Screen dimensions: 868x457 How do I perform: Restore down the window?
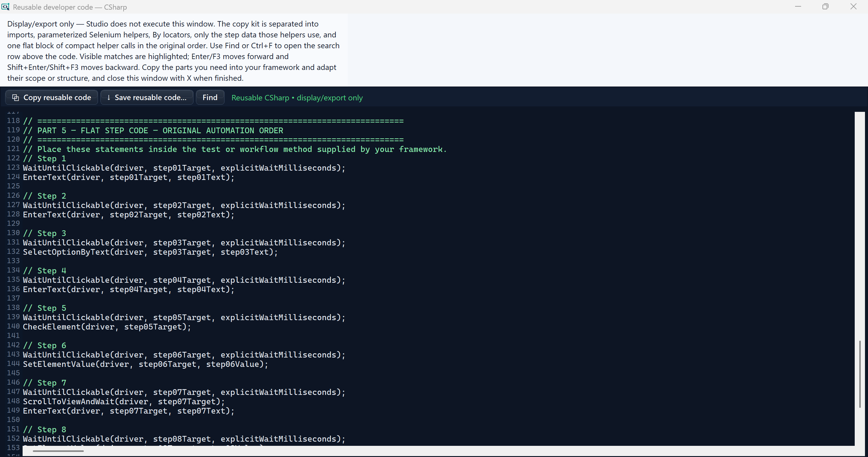(x=825, y=7)
